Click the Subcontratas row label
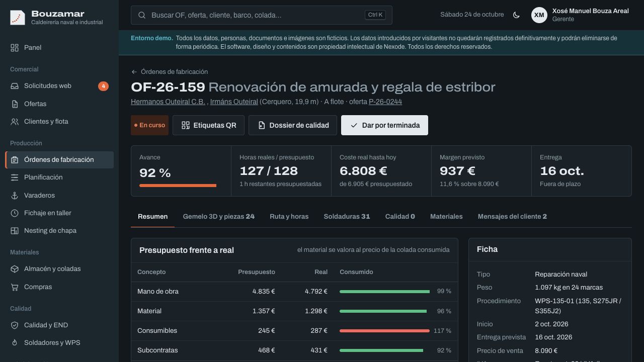Image resolution: width=644 pixels, height=362 pixels. pos(157,350)
